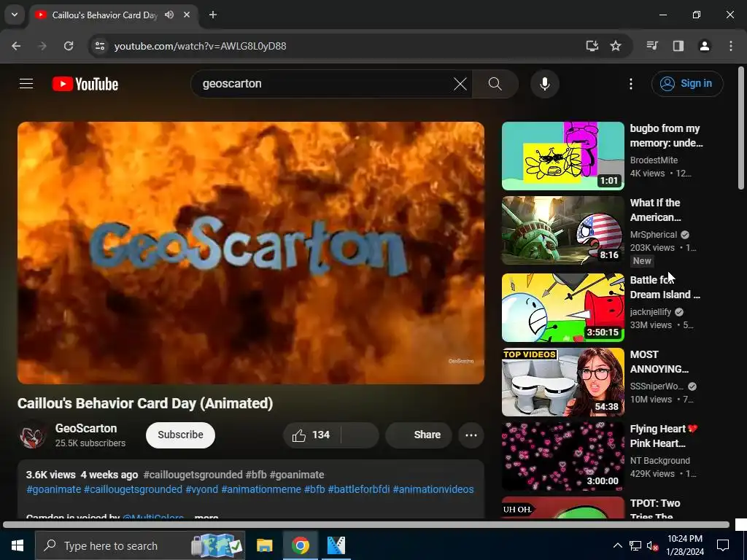
Task: Go to YouTube home via the logo
Action: [85, 84]
